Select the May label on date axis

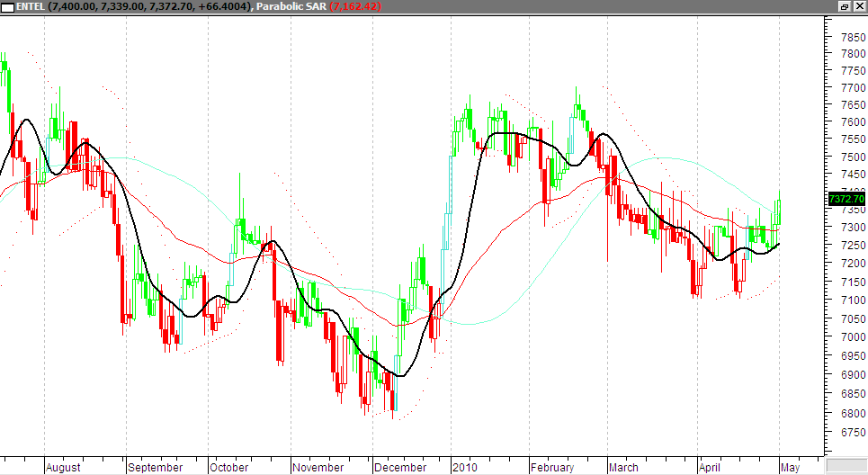coord(789,468)
